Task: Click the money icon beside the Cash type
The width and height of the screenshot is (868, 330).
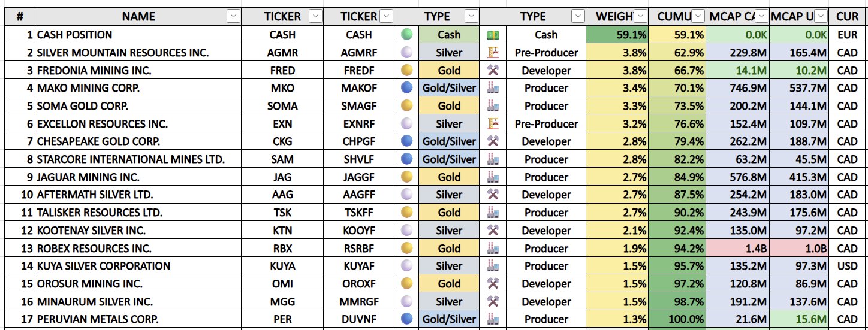Action: pos(493,35)
